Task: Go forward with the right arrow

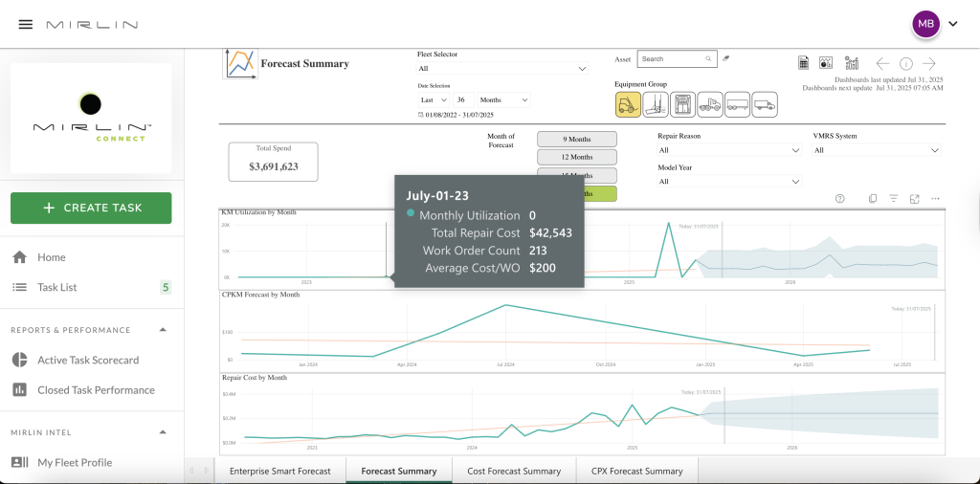Action: point(929,64)
